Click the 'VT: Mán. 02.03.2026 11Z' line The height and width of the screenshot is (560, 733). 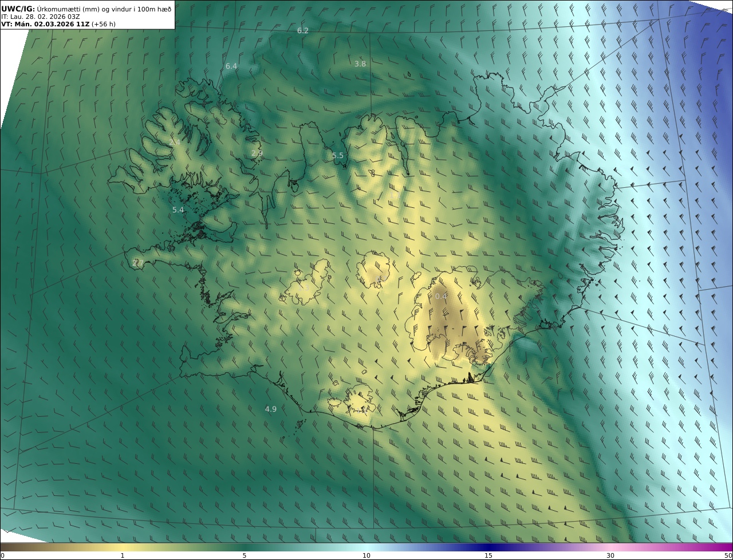point(60,24)
